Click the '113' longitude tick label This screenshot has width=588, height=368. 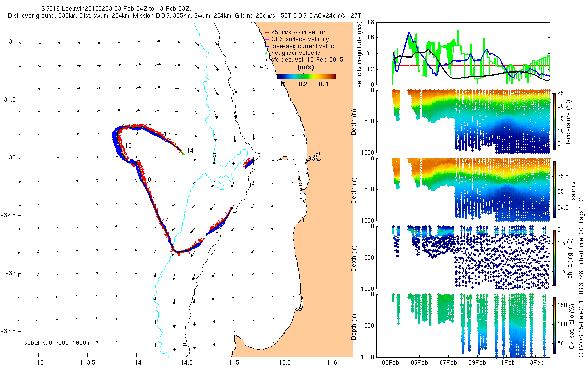[38, 363]
